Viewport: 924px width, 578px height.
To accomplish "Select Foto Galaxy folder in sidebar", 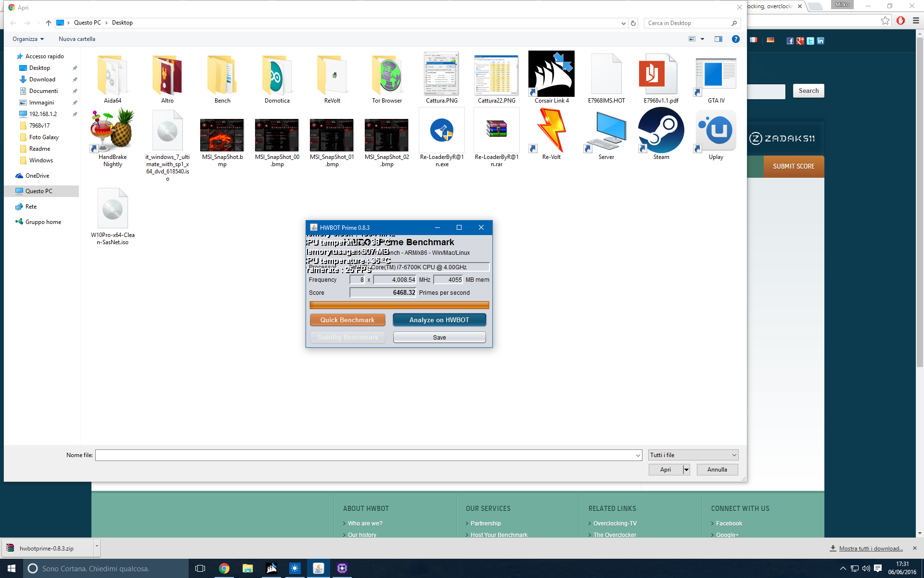I will 44,137.
